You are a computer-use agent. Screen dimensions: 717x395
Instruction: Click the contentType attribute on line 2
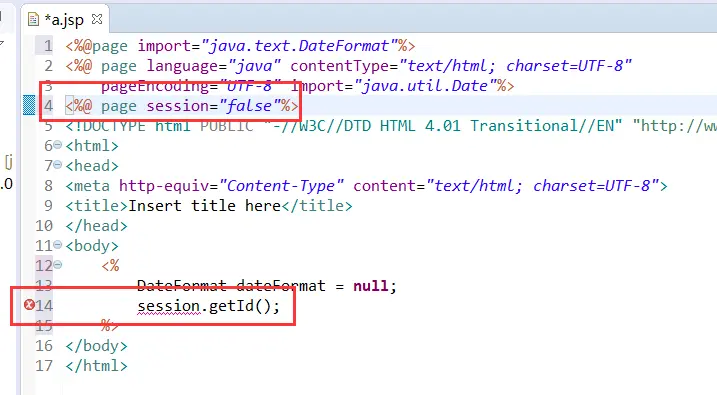344,66
